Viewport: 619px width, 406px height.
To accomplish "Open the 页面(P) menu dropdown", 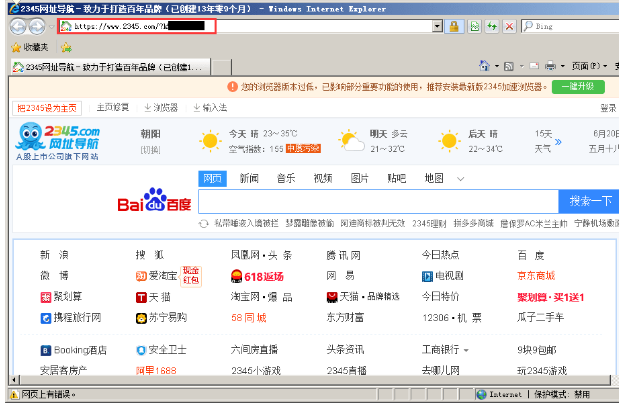I will (x=589, y=66).
